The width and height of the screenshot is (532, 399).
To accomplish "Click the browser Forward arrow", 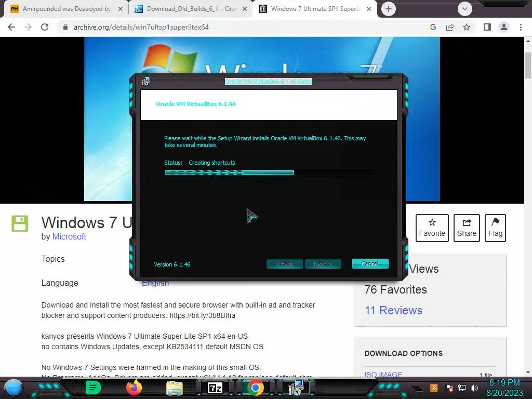I will coord(28,27).
